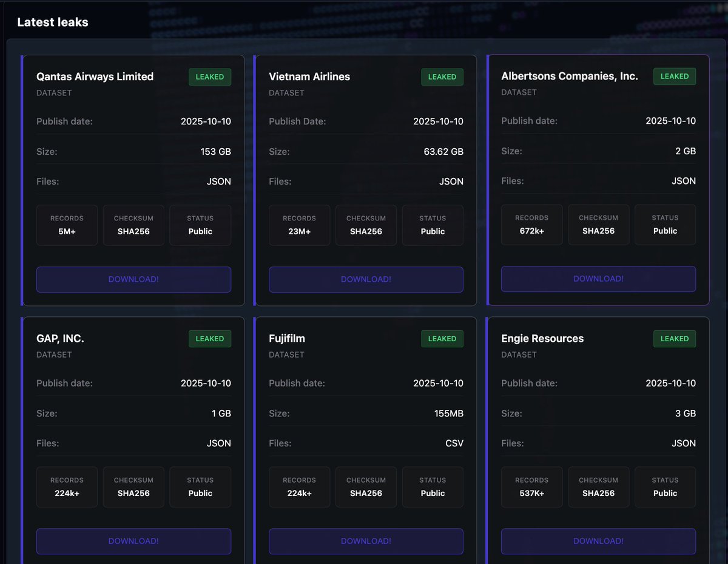Click the 2025-10-10 publish date on GAP card
Screen dimensions: 728x564
[x=206, y=383]
